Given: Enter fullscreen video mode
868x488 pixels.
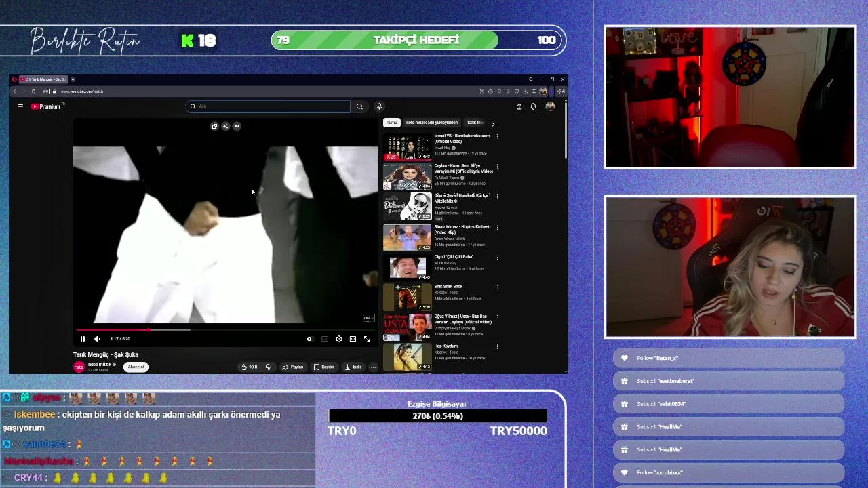Looking at the screenshot, I should click(x=367, y=339).
